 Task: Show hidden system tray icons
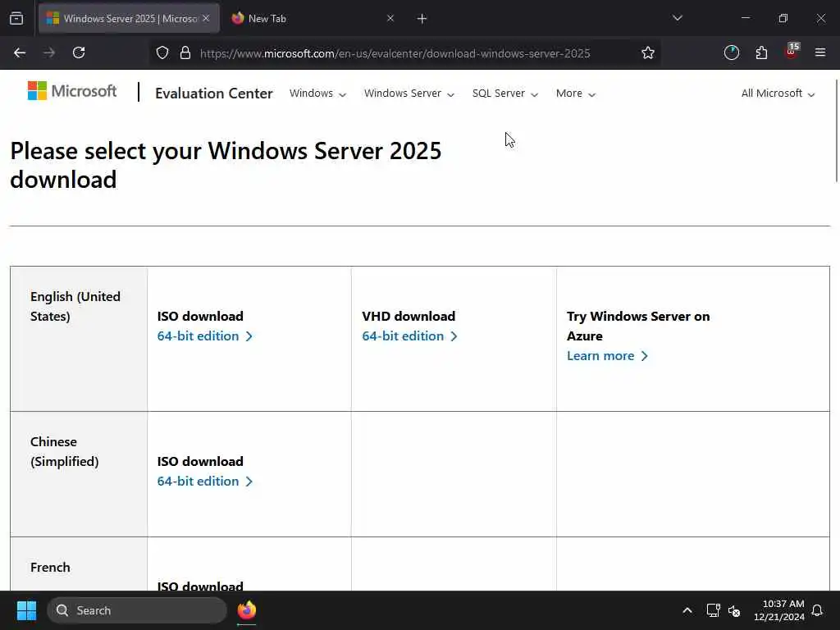click(x=687, y=610)
